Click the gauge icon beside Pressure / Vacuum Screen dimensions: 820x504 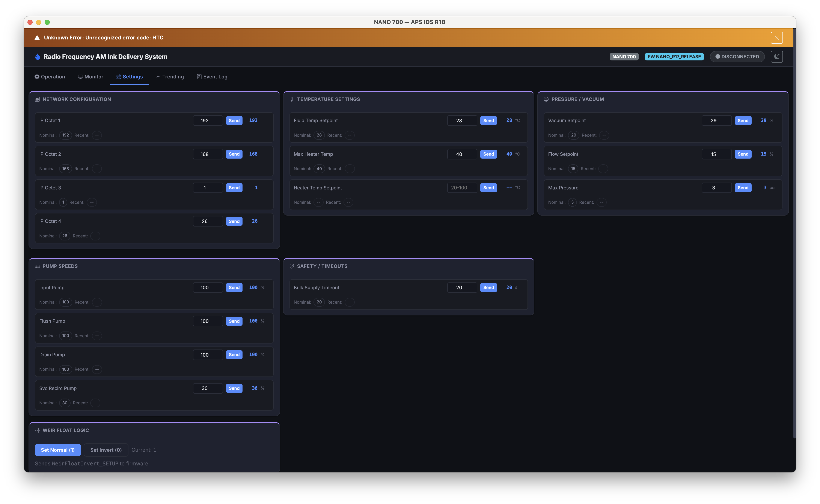546,99
